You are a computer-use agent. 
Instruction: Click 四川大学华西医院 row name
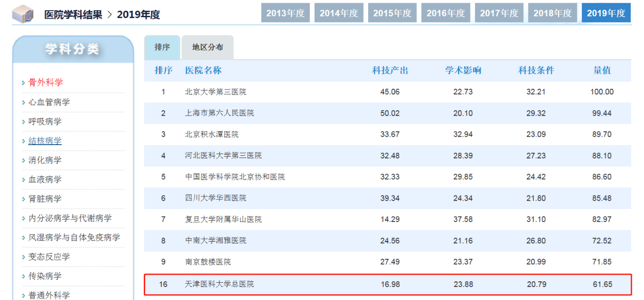216,198
